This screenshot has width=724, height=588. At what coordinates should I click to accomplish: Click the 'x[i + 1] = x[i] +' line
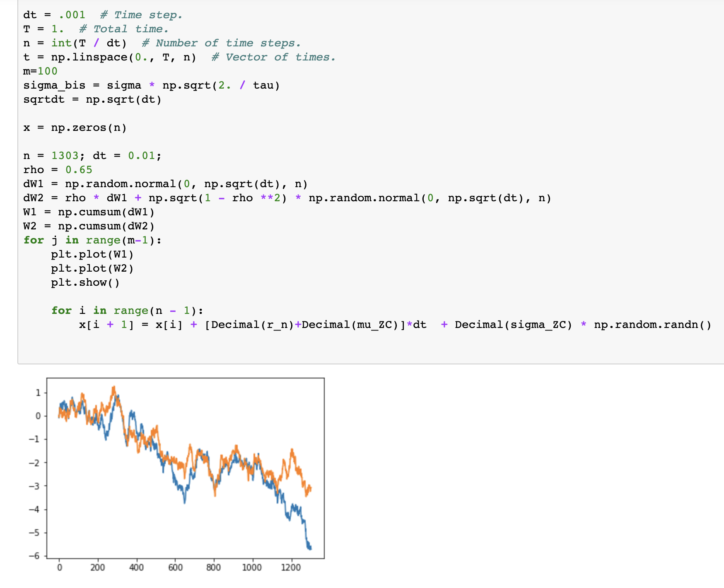(396, 325)
